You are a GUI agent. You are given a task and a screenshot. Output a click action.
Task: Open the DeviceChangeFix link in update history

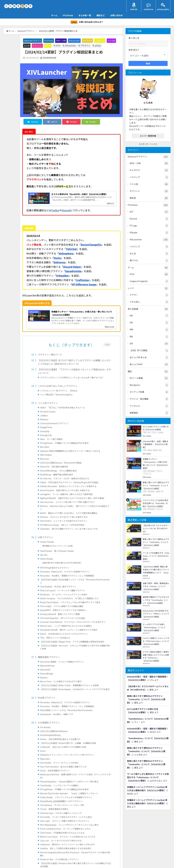[91, 245]
